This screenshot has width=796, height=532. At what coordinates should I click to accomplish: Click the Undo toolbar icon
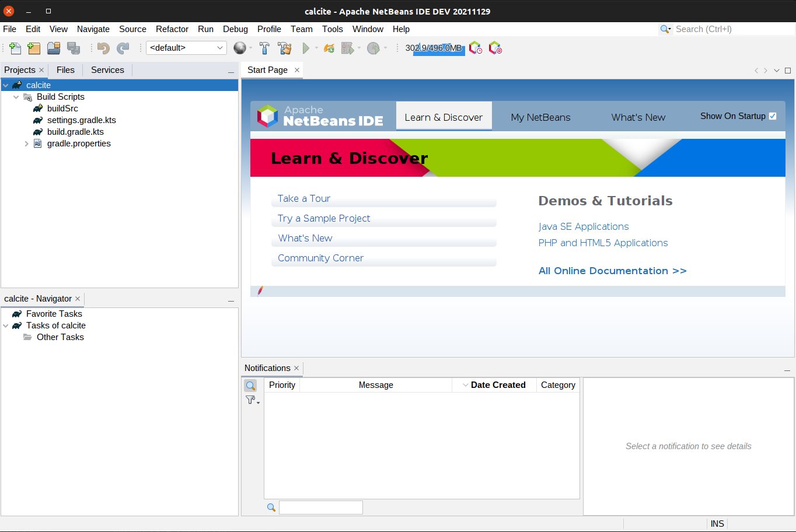pos(103,48)
